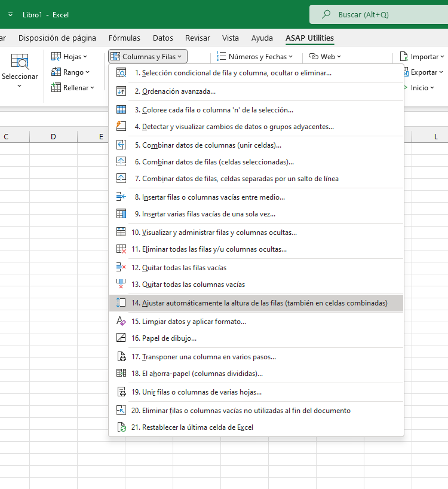Open the Revisar ribbon tab
This screenshot has width=448, height=489.
pos(198,38)
